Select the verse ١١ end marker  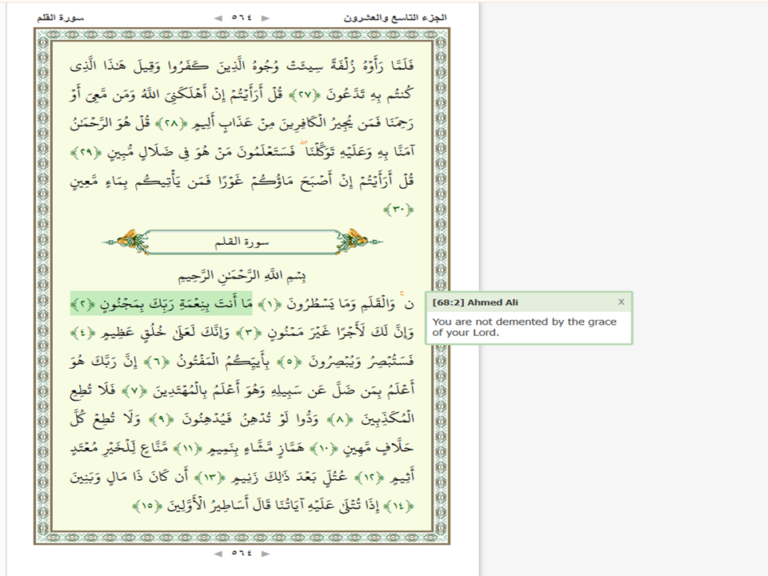coord(188,448)
